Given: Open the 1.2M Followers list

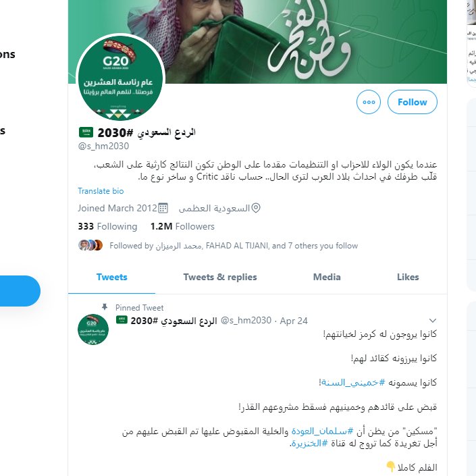Looking at the screenshot, I should [x=182, y=226].
